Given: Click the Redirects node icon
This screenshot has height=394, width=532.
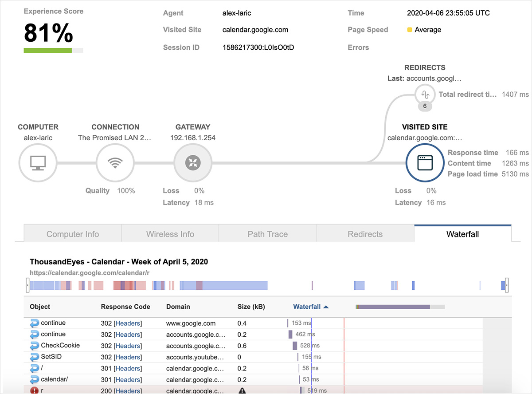Looking at the screenshot, I should pyautogui.click(x=425, y=95).
